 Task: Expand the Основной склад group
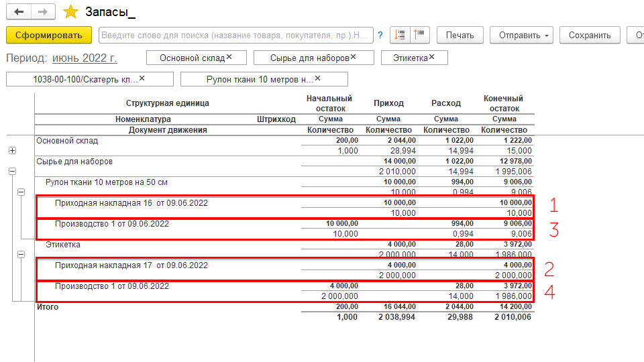[12, 151]
